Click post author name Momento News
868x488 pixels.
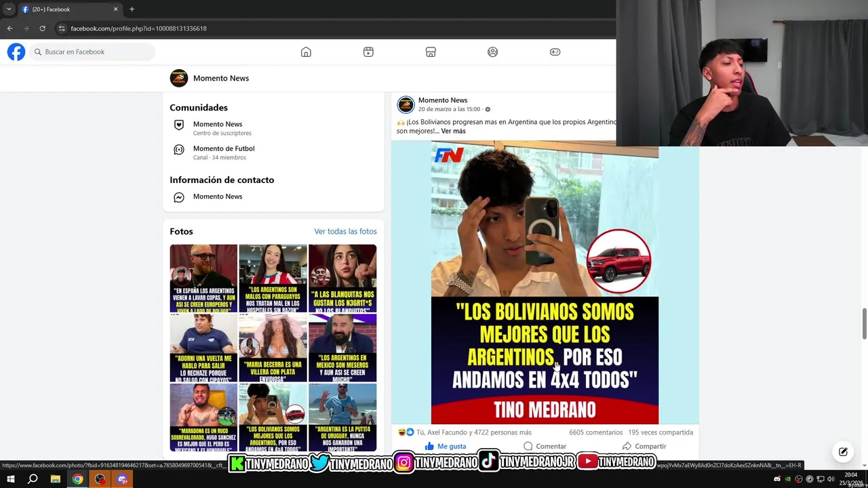443,100
